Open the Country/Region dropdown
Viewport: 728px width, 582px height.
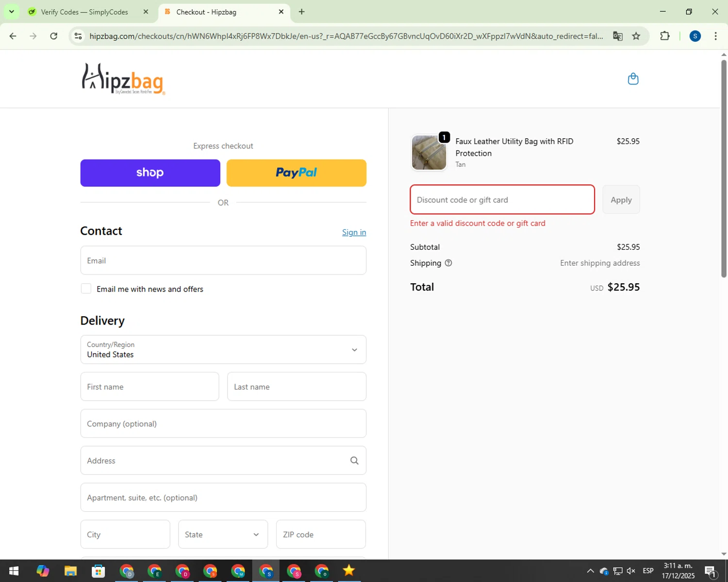pyautogui.click(x=223, y=350)
